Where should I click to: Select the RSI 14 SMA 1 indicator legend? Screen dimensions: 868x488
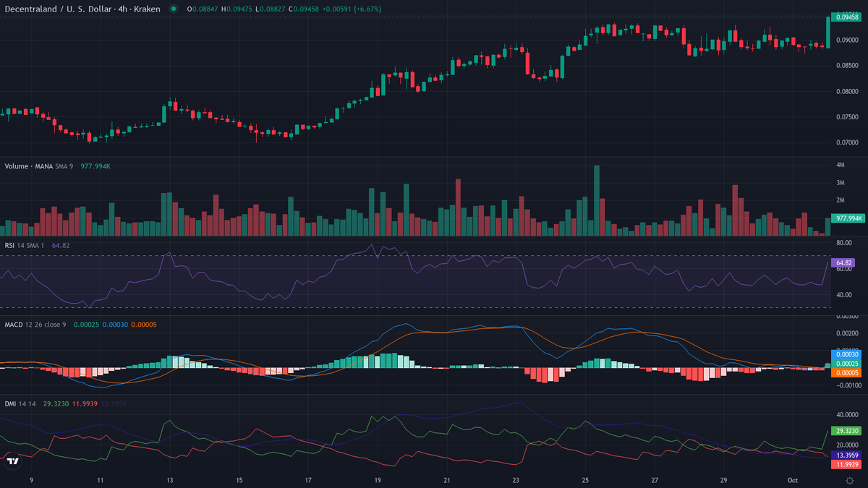click(x=25, y=246)
